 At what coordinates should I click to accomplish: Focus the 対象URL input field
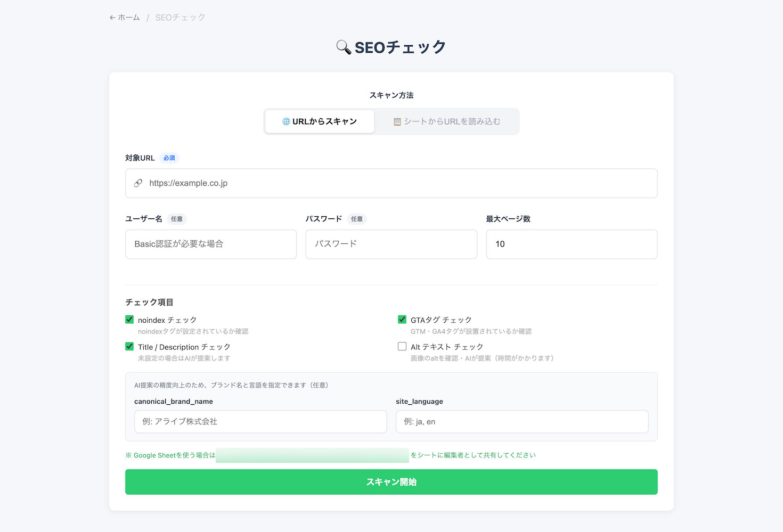pyautogui.click(x=391, y=183)
